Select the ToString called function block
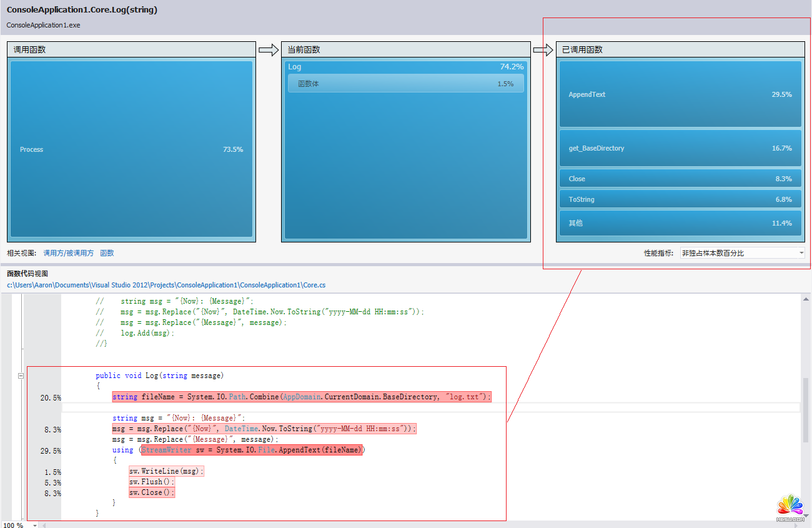 (680, 199)
